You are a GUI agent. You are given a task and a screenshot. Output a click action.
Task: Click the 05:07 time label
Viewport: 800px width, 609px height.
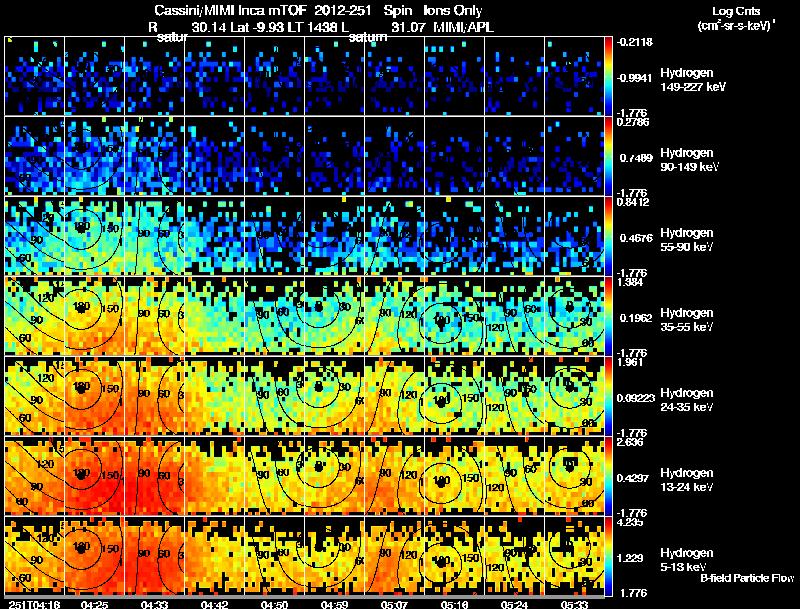click(394, 604)
